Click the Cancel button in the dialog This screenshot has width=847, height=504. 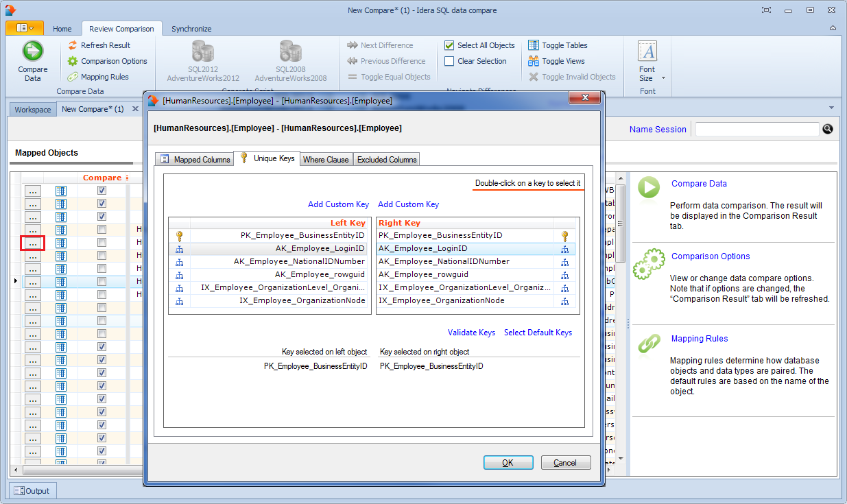[566, 463]
